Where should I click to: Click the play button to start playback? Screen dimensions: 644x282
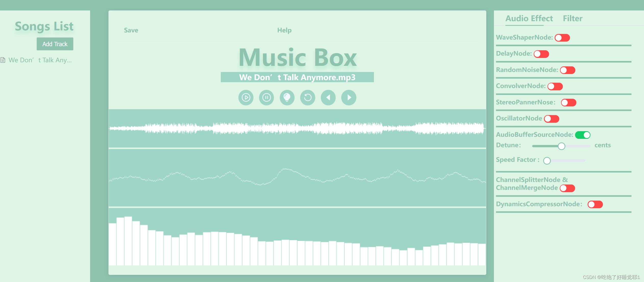click(246, 97)
